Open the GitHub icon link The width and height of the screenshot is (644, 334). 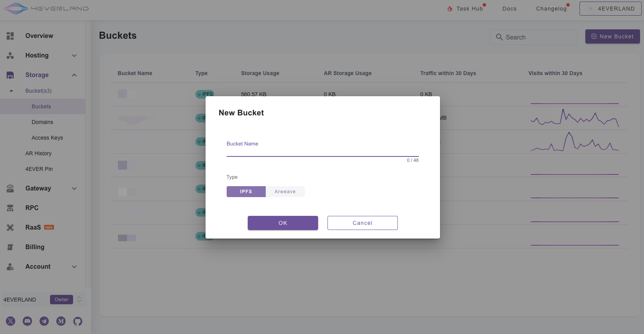[x=78, y=321]
